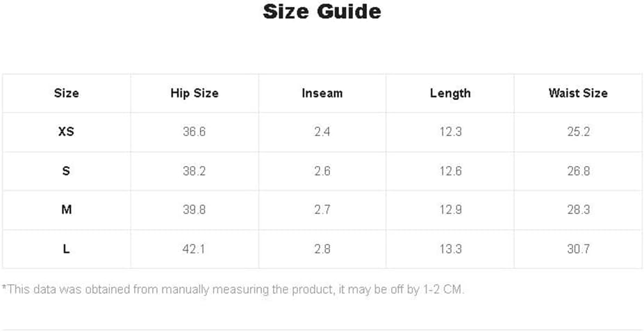Image resolution: width=644 pixels, height=332 pixels.
Task: Click the L hip size value 42.1
Action: (x=195, y=249)
